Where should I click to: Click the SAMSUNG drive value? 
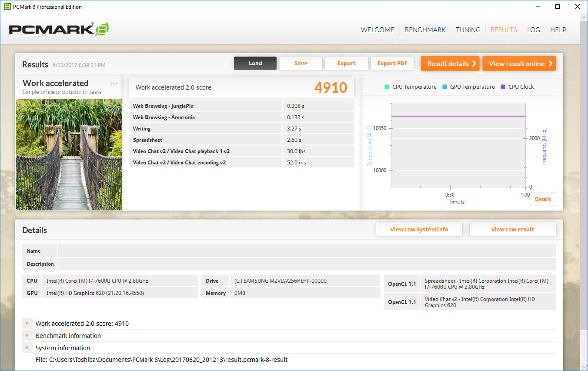[x=281, y=281]
